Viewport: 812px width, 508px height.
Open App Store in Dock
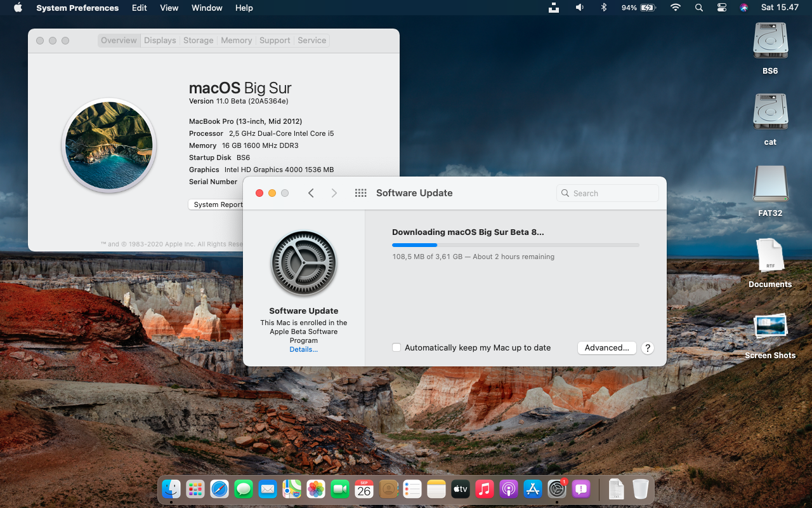533,489
